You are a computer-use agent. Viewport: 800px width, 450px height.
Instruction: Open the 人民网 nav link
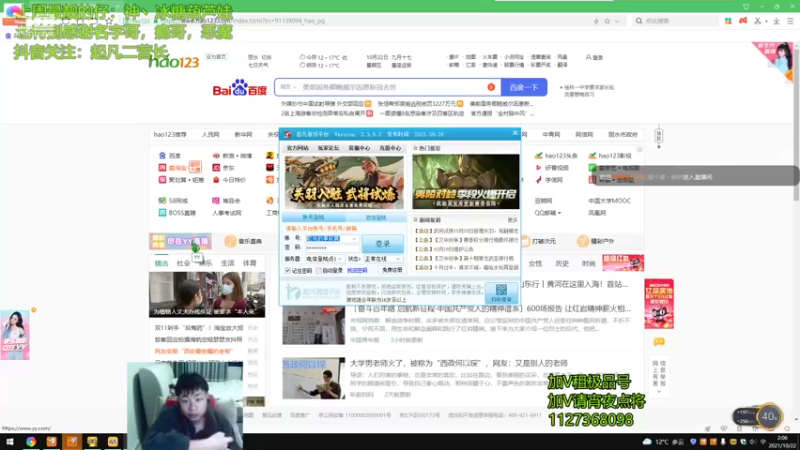(210, 135)
